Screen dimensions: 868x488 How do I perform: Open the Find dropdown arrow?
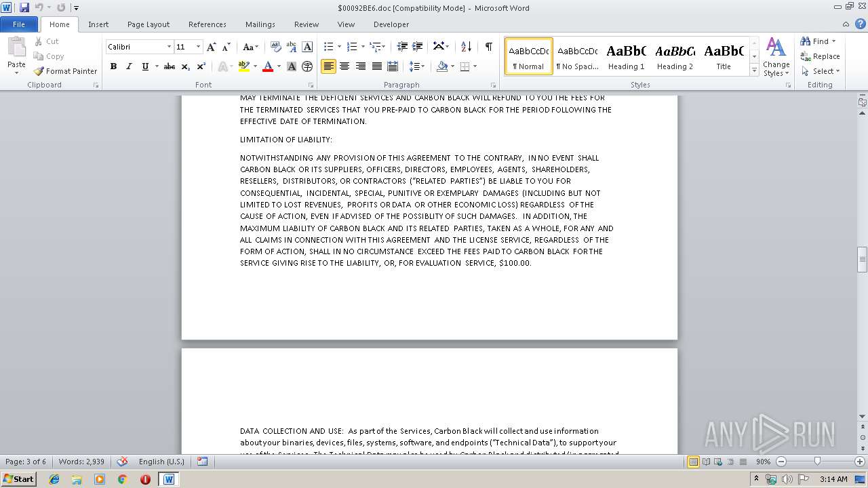tap(834, 41)
